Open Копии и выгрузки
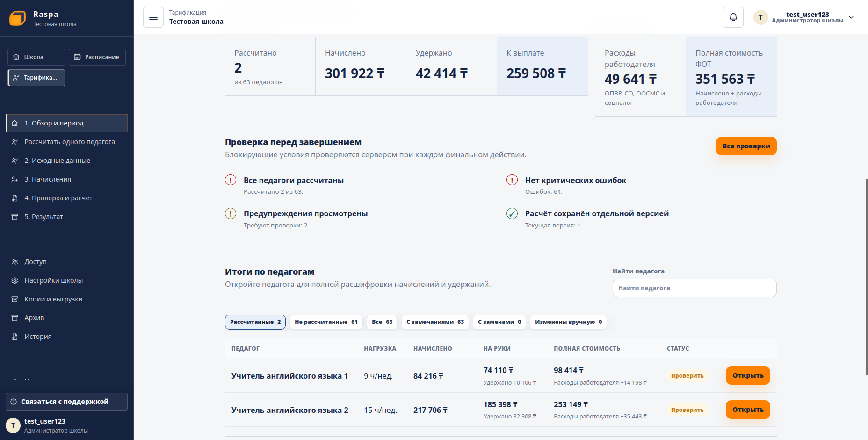The height and width of the screenshot is (440, 868). click(66, 299)
